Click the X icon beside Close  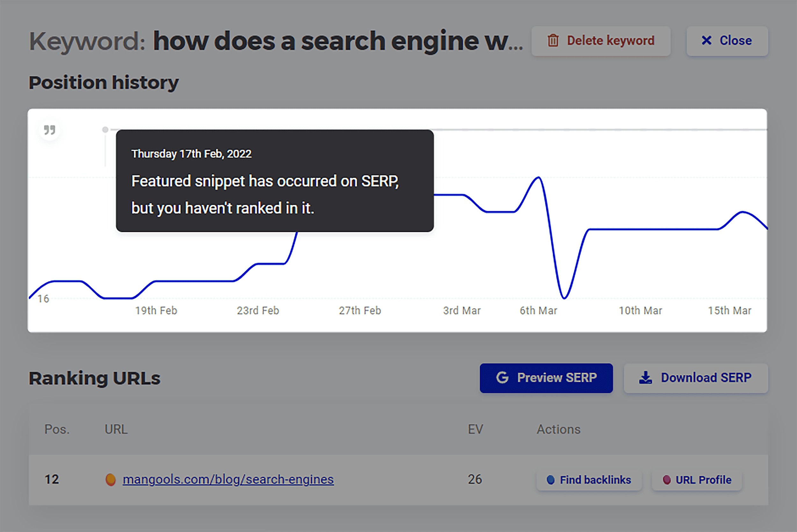point(706,40)
